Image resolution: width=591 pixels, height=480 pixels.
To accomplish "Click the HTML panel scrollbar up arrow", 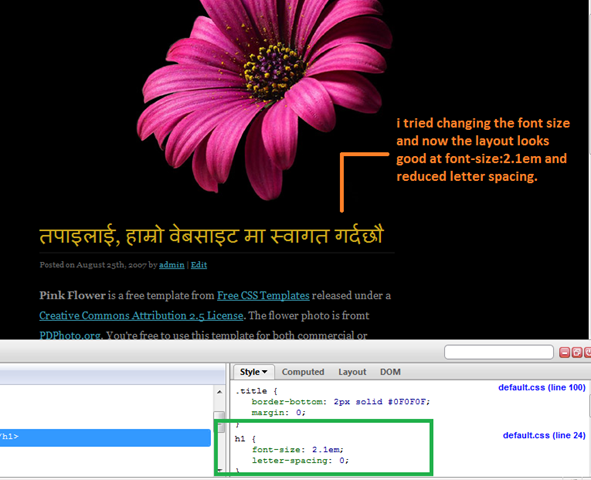I will [219, 392].
